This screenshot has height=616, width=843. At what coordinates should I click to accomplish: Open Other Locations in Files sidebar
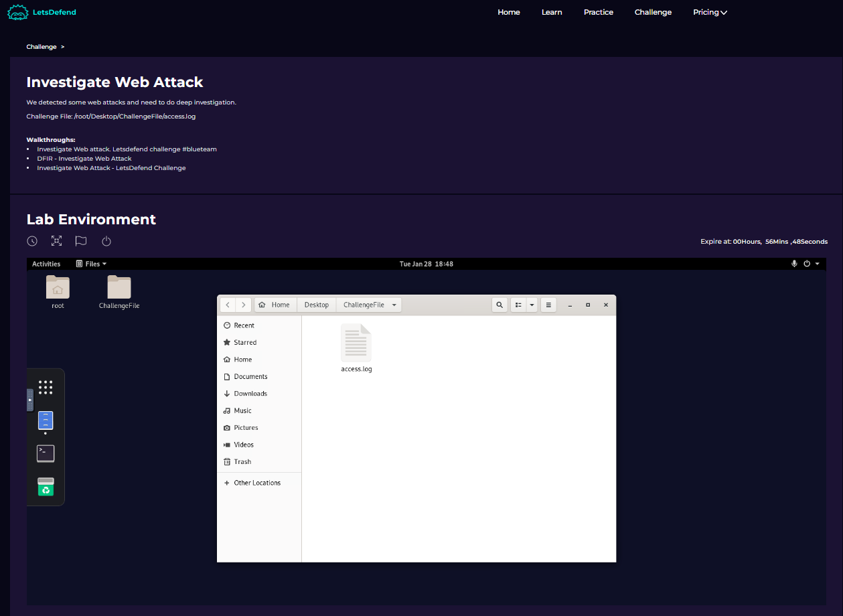click(259, 483)
